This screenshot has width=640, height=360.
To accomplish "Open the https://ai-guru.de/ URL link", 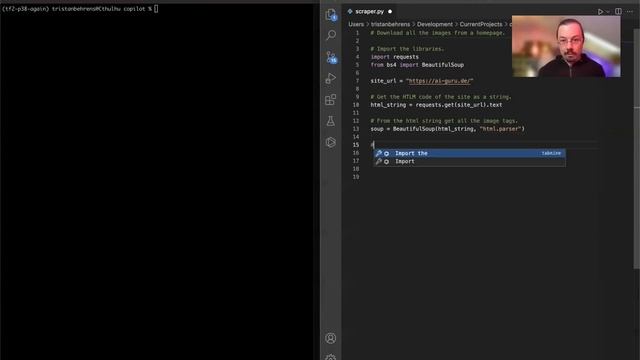I will [439, 81].
